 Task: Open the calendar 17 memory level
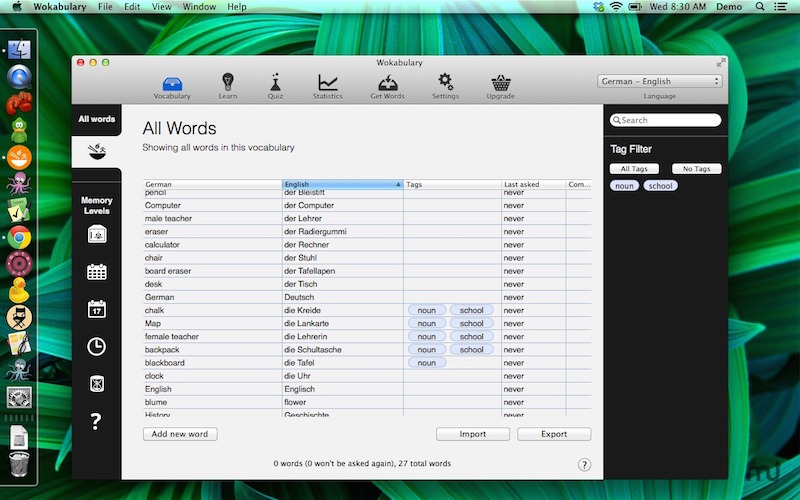pyautogui.click(x=96, y=309)
